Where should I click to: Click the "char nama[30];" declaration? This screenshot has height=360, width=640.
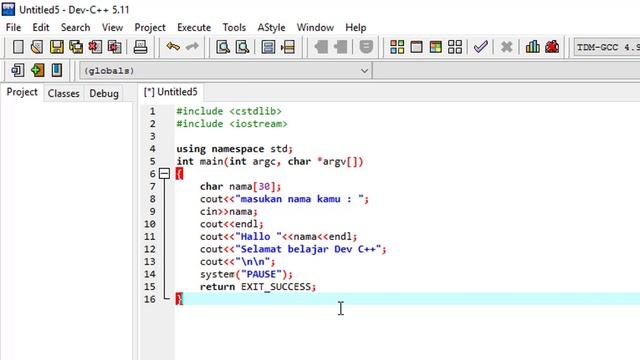[240, 187]
